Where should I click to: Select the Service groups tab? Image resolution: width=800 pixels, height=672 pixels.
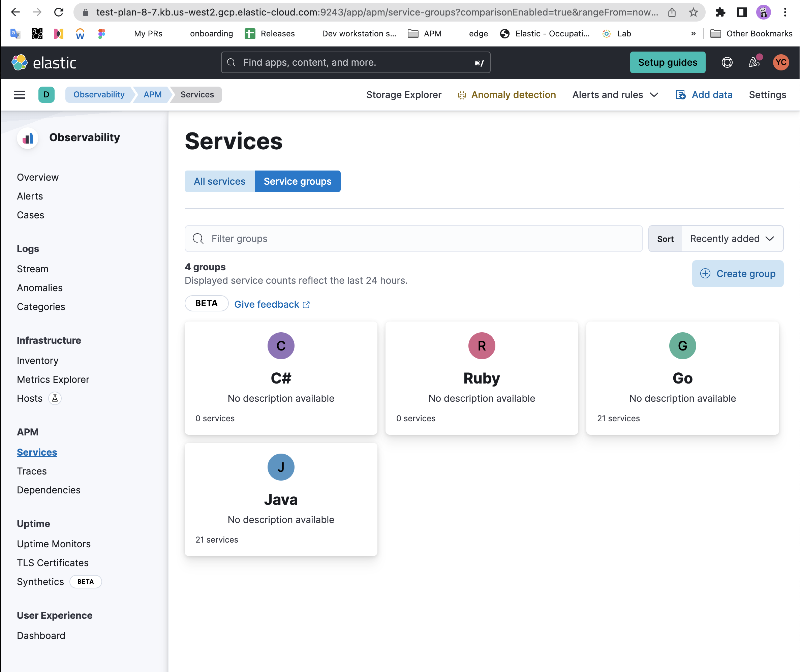298,181
